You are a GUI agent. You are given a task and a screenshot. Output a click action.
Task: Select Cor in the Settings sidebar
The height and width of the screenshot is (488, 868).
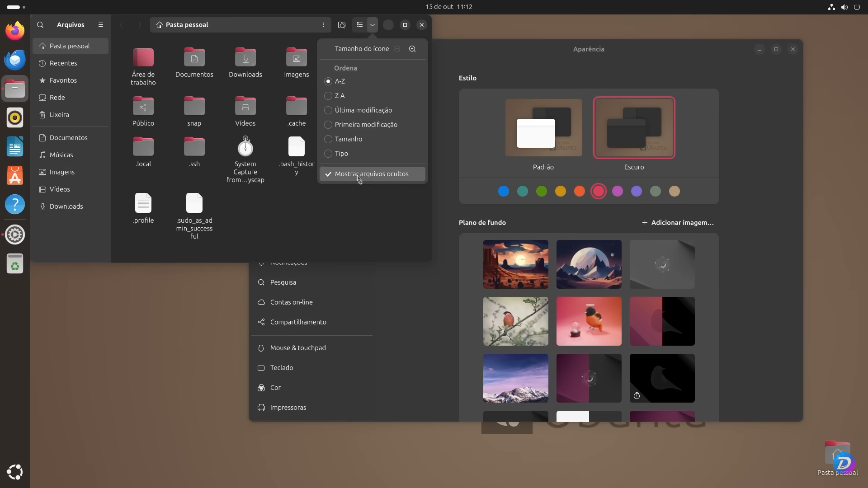[275, 387]
